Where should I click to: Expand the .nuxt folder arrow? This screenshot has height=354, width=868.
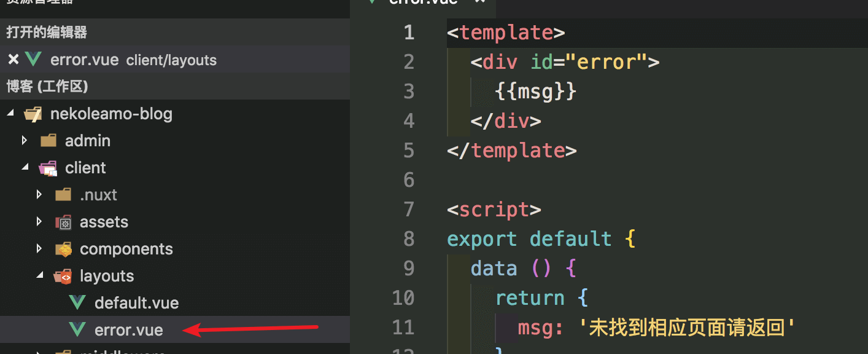[x=39, y=195]
